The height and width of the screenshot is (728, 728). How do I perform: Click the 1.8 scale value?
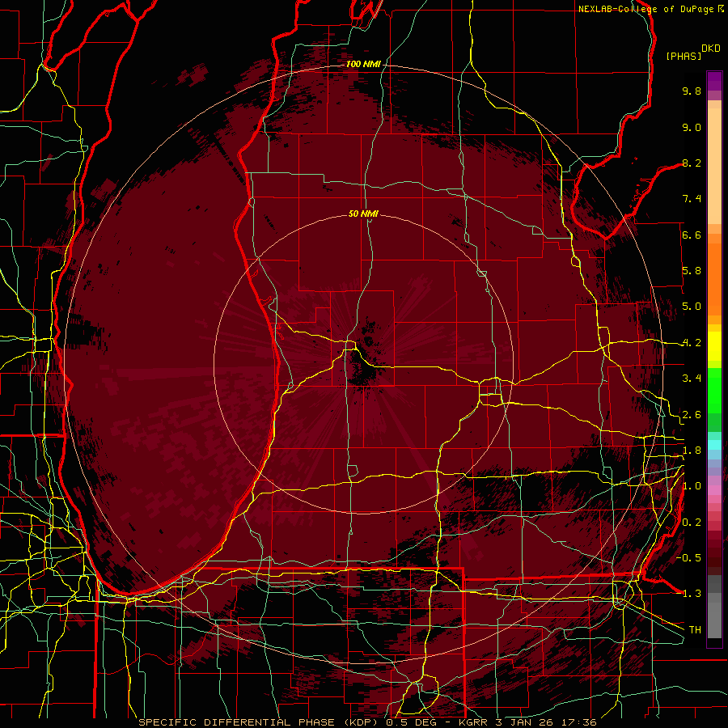point(692,451)
